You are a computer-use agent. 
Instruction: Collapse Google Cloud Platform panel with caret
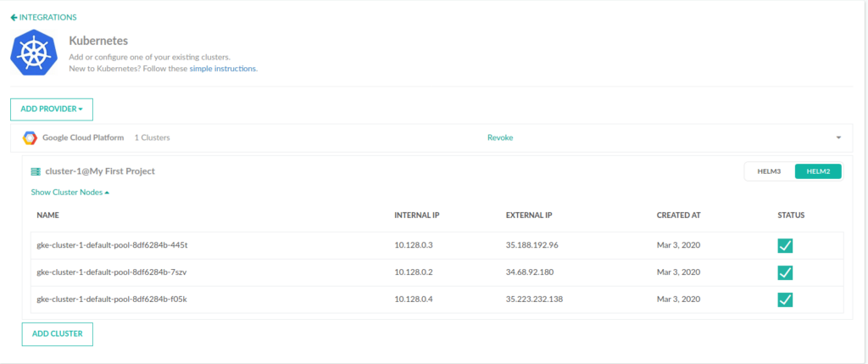click(x=837, y=137)
